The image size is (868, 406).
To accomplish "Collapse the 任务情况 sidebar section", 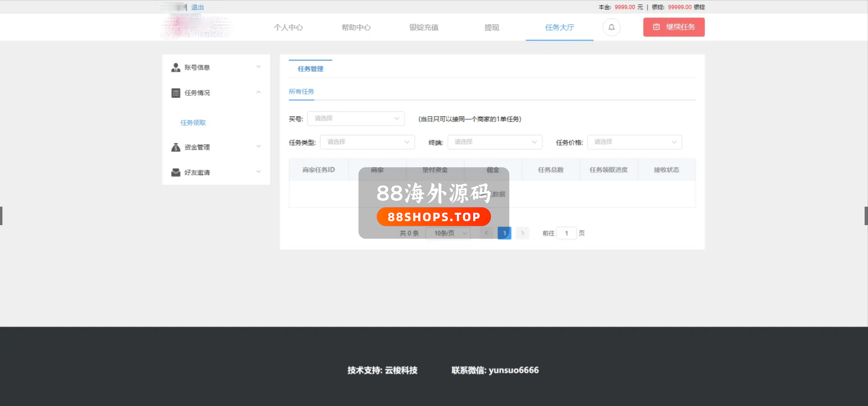I will [x=258, y=92].
